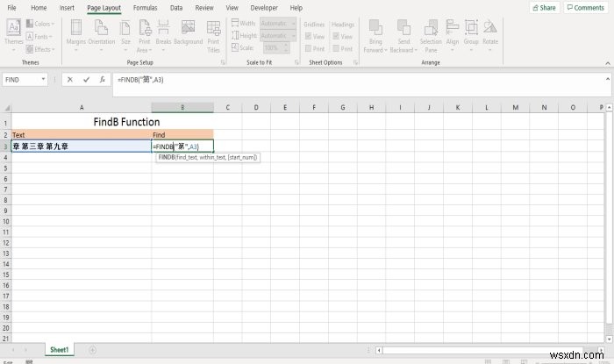This screenshot has width=614, height=364.
Task: Click into the formula bar text
Action: (x=140, y=80)
